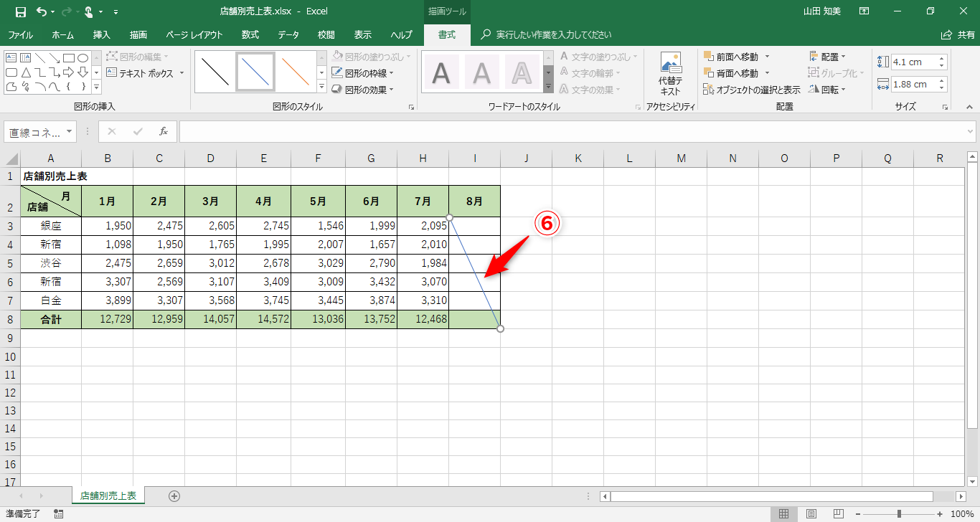The height and width of the screenshot is (522, 980).
Task: Pick the down arrow block shape
Action: point(83,72)
